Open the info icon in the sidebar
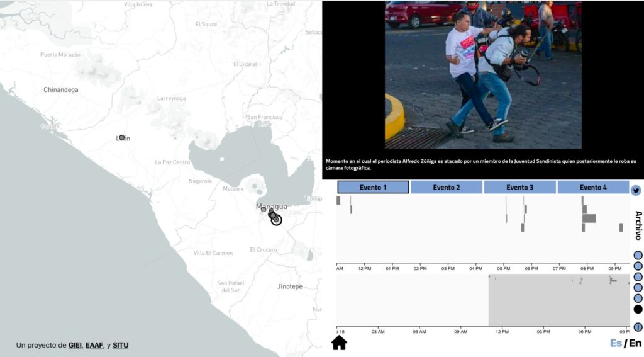The image size is (644, 357). pos(638,327)
